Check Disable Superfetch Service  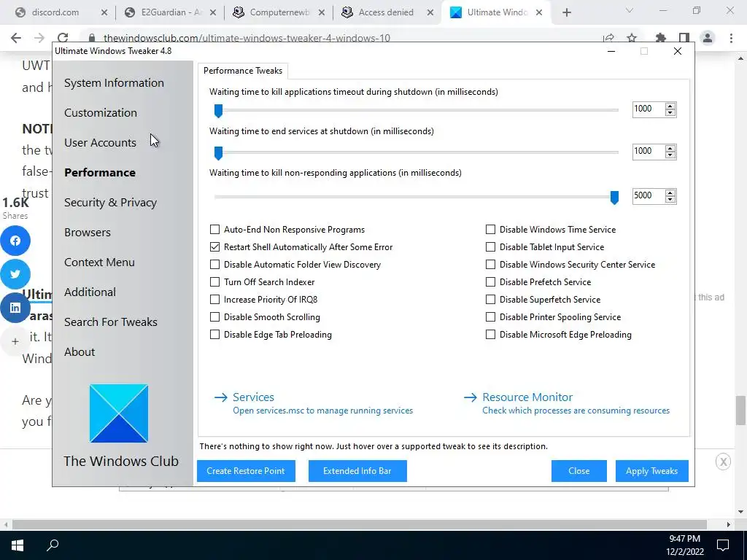pyautogui.click(x=490, y=300)
